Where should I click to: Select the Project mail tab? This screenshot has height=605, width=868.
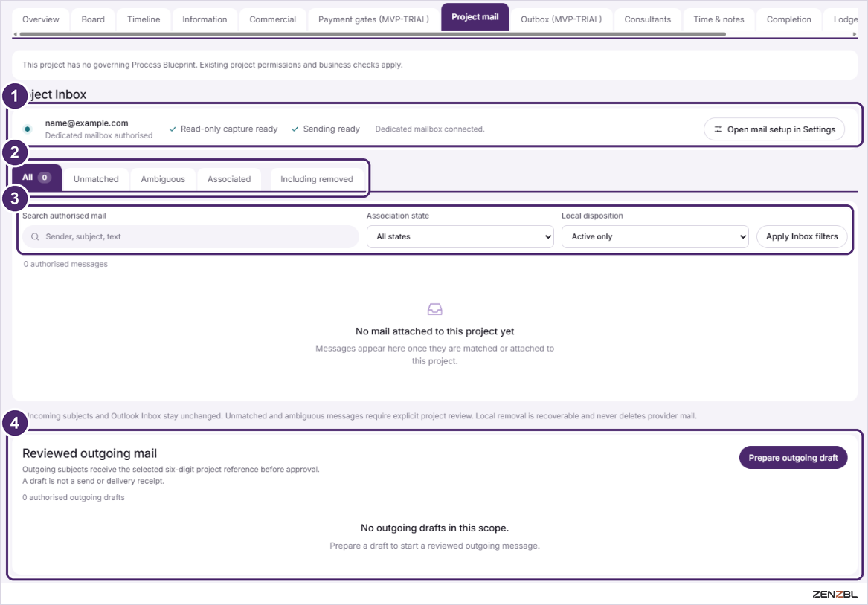coord(475,17)
